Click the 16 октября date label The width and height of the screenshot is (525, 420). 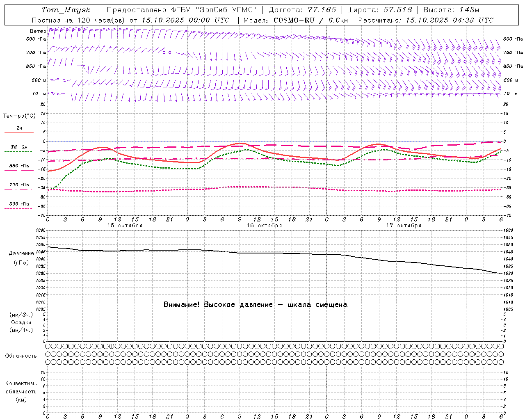coord(264,226)
